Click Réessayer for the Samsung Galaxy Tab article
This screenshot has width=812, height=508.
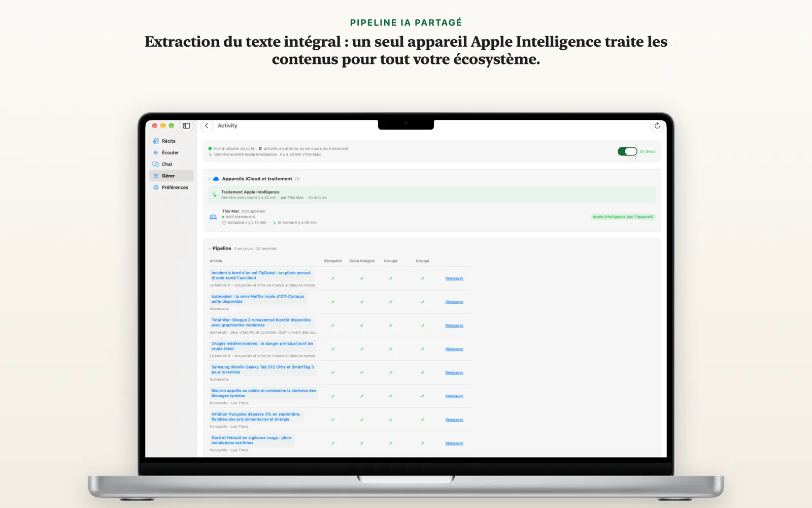point(454,373)
